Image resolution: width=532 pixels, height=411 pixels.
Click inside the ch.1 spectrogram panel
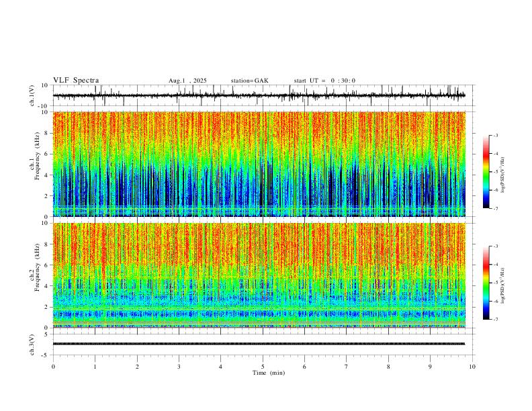coord(259,164)
